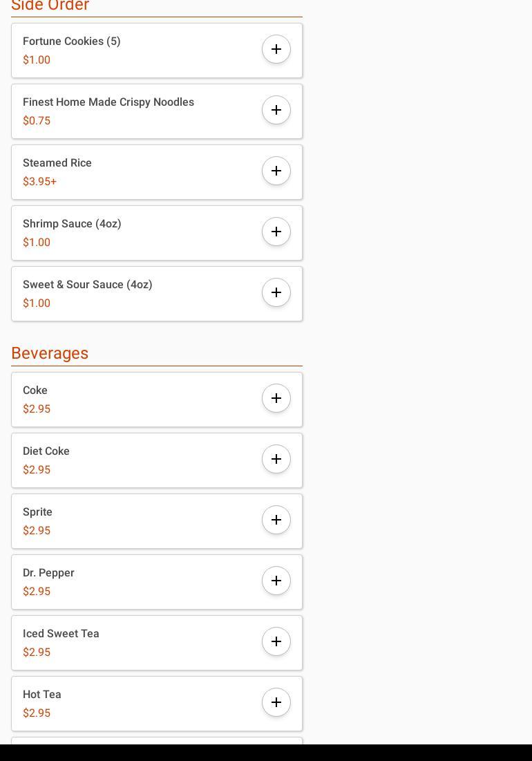532x761 pixels.
Task: Add Fortune Cookies (5) with plus icon
Action: click(276, 49)
